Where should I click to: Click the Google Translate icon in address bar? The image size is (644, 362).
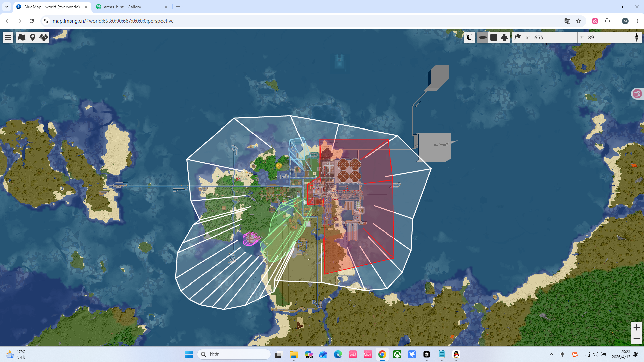pyautogui.click(x=567, y=21)
